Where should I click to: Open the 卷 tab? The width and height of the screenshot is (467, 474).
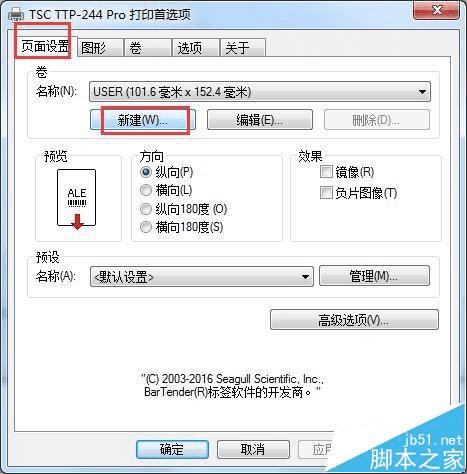click(x=148, y=48)
